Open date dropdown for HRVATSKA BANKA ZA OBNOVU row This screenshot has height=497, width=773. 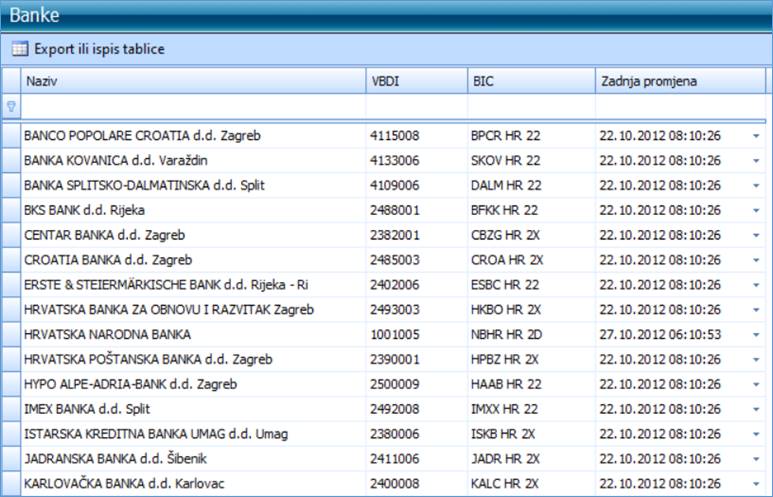coord(756,310)
